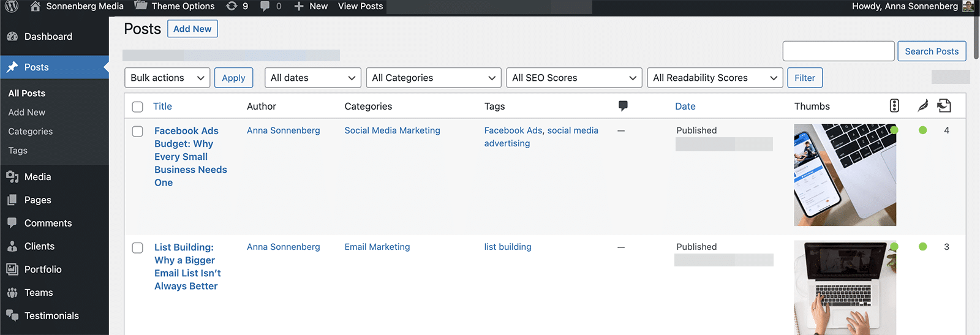The width and height of the screenshot is (980, 335).
Task: Click the user avatar in admin bar
Action: click(x=968, y=6)
